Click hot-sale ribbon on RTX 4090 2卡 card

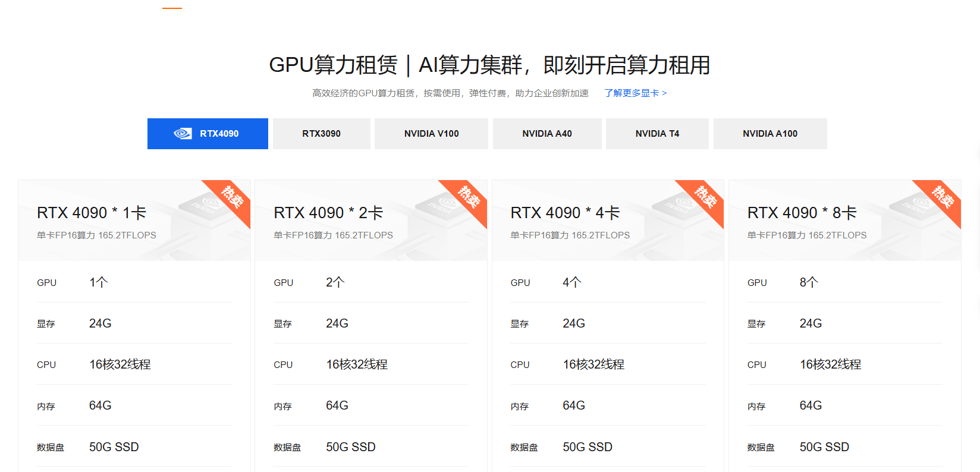click(468, 198)
